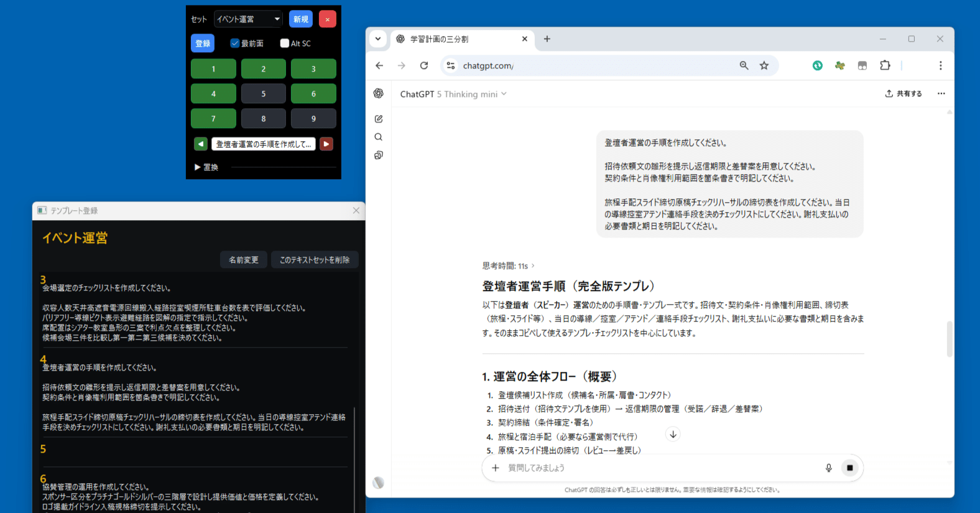Image resolution: width=980 pixels, height=513 pixels.
Task: Click the ChatGPT page vertical scrollbar
Action: tap(950, 339)
